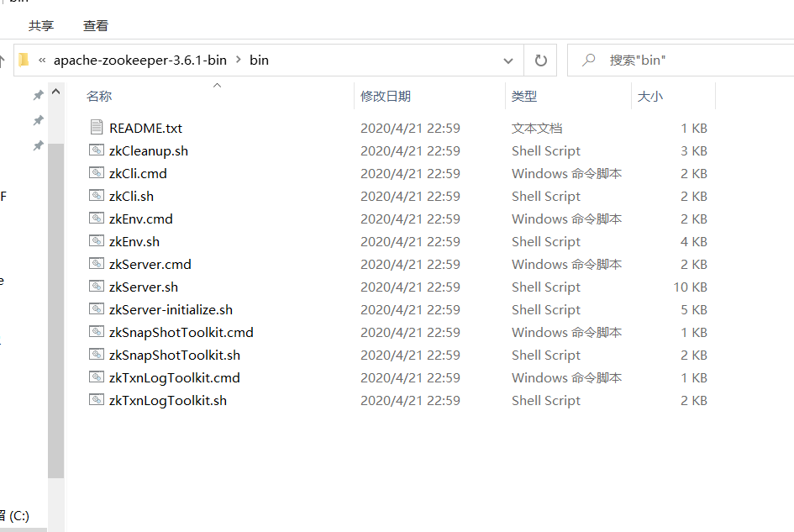Select the zkCli.sh file name

coord(131,197)
